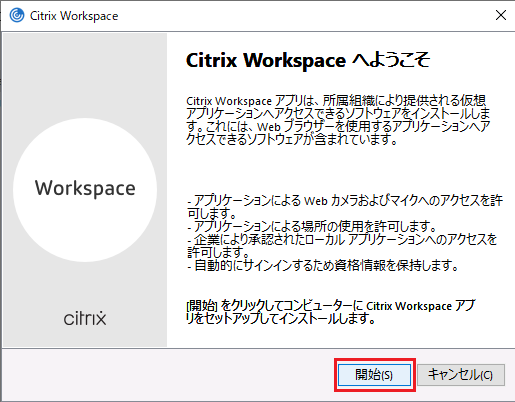Click the setup instruction sentence mentioning コンピューター
Image resolution: width=515 pixels, height=402 pixels.
pyautogui.click(x=331, y=312)
